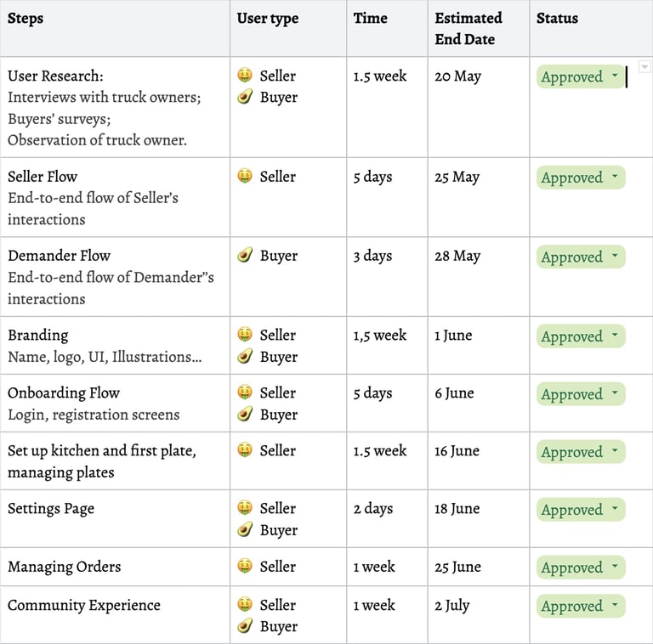Click the avocado emoji in Onboarding Flow row
This screenshot has width=653, height=644.
[x=245, y=415]
